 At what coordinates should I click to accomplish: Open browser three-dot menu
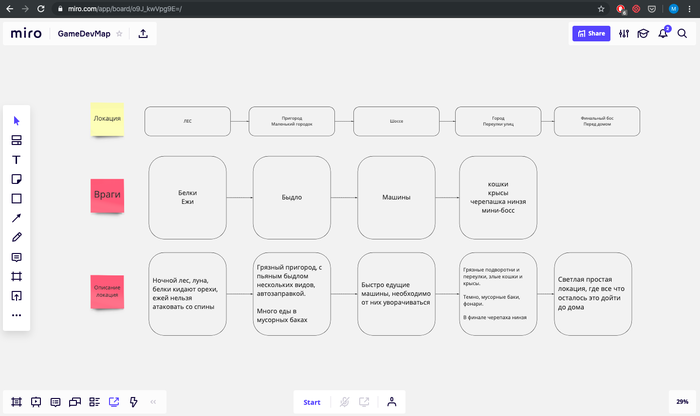690,8
